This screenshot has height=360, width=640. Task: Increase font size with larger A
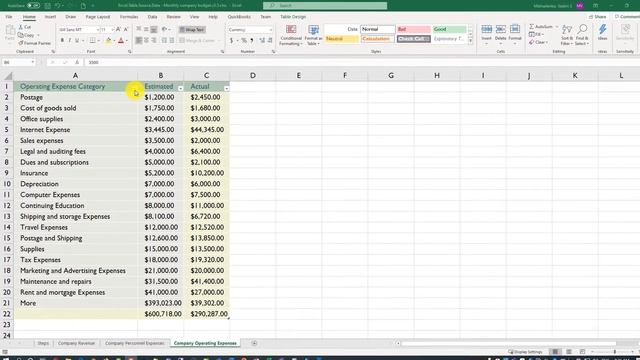click(118, 29)
